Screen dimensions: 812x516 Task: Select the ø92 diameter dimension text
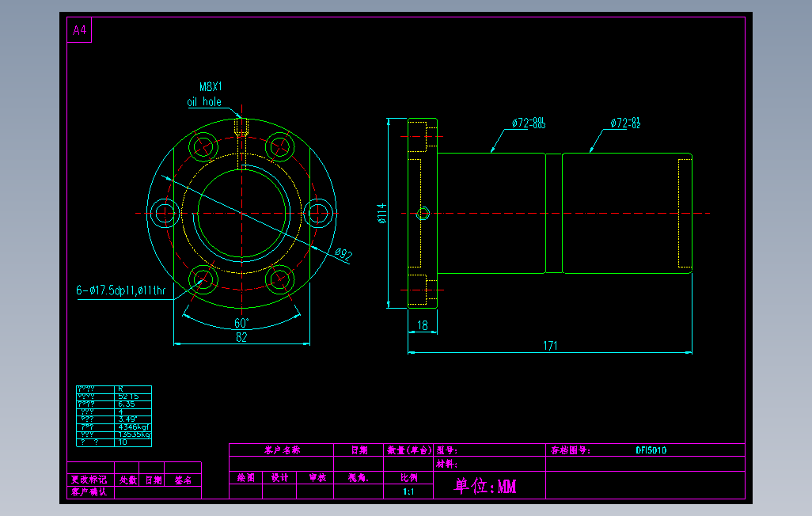pos(343,253)
